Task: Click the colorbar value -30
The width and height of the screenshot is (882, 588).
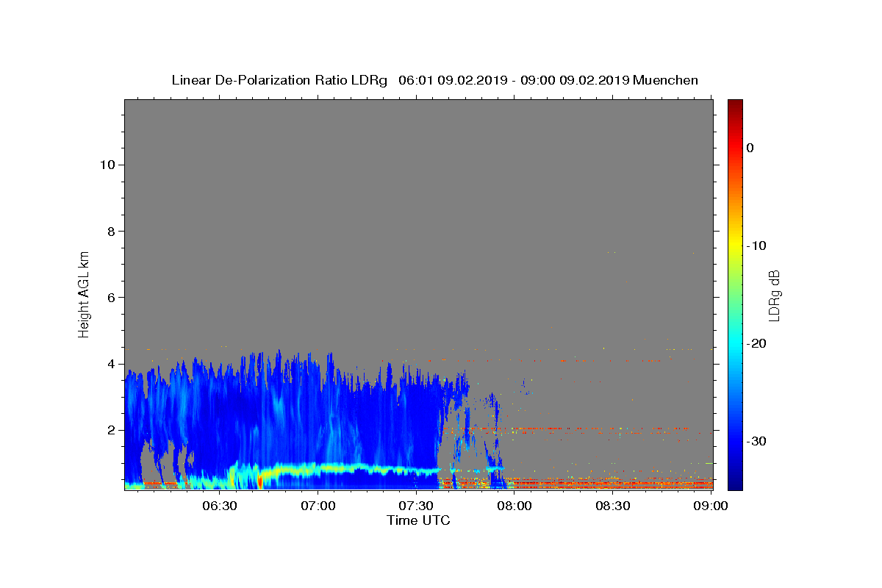Action: [x=755, y=441]
